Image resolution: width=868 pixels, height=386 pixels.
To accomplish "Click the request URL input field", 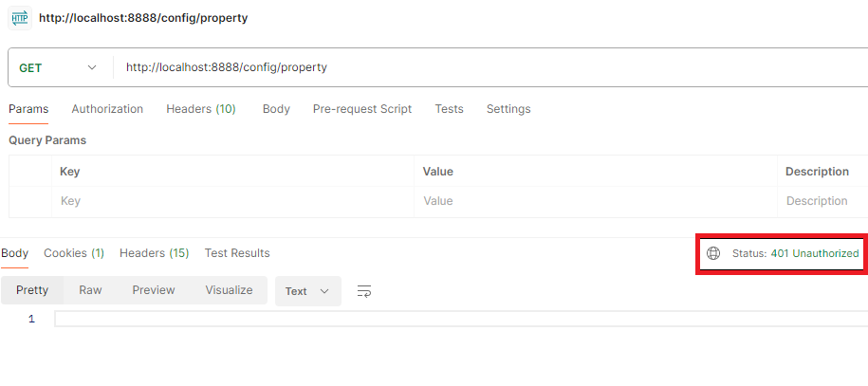I will click(474, 67).
